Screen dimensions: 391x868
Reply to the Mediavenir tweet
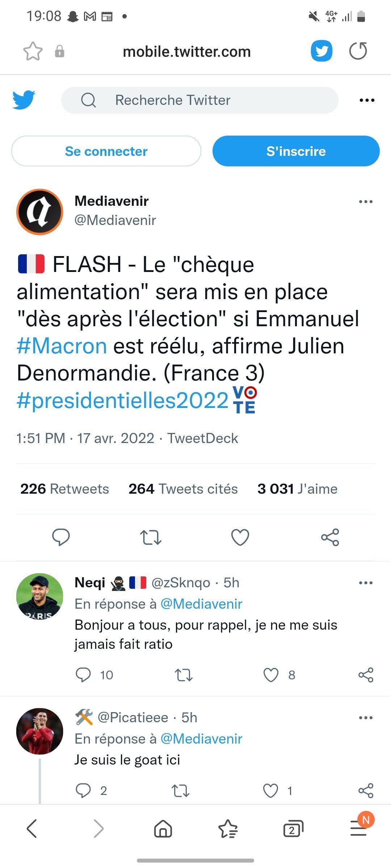pos(61,537)
